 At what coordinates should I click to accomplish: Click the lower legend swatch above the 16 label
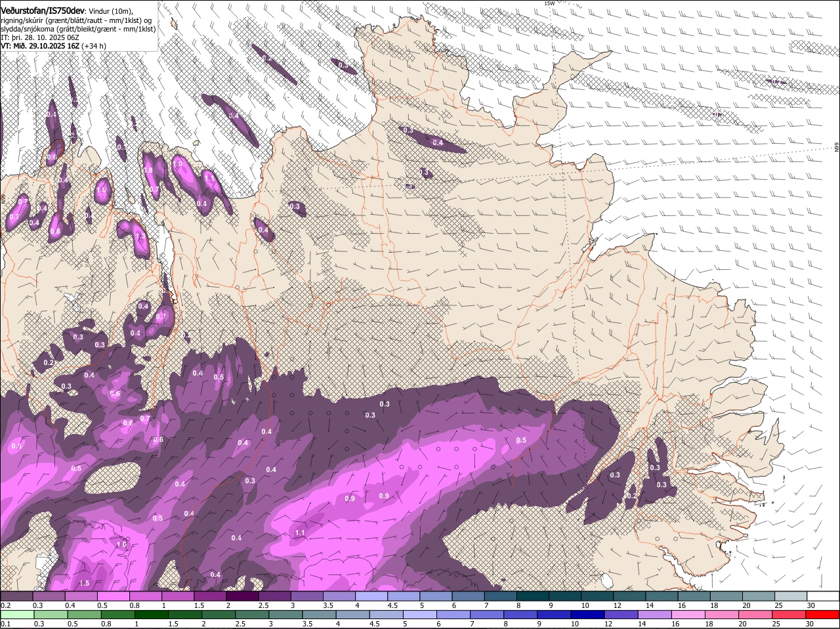point(689,615)
